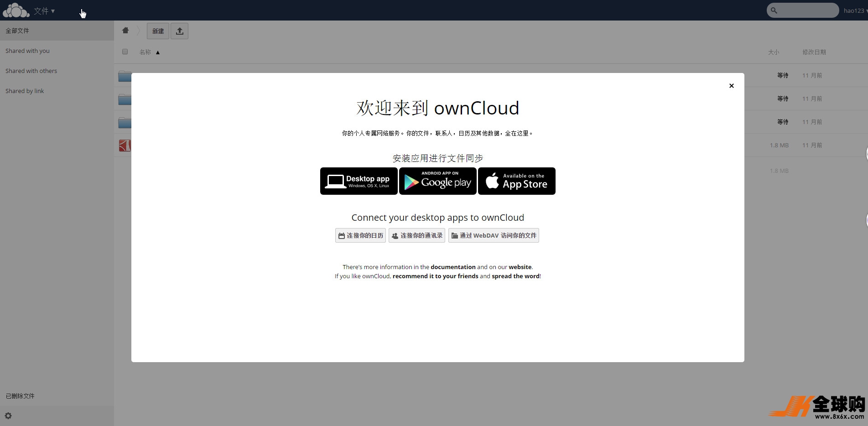Open 已删除文件 deleted files
Viewport: 868px width, 426px height.
pyautogui.click(x=57, y=396)
